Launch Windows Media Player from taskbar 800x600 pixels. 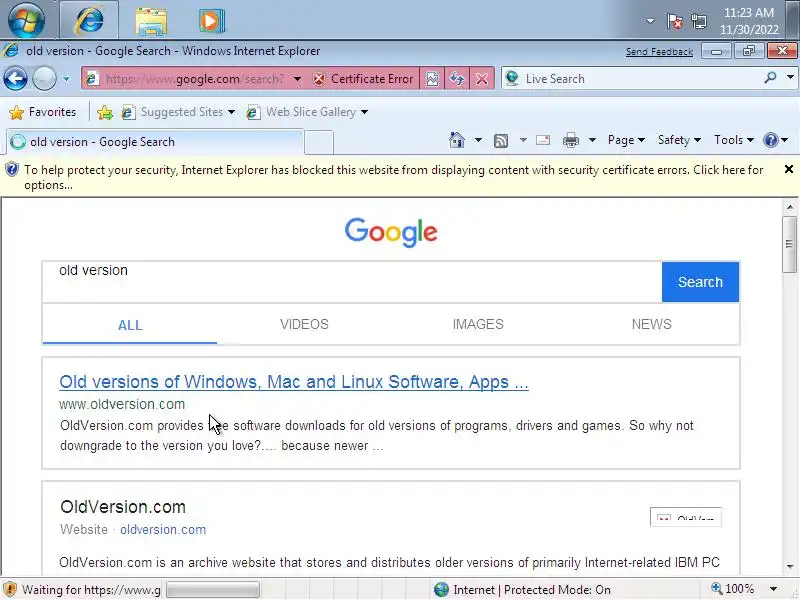click(x=211, y=21)
